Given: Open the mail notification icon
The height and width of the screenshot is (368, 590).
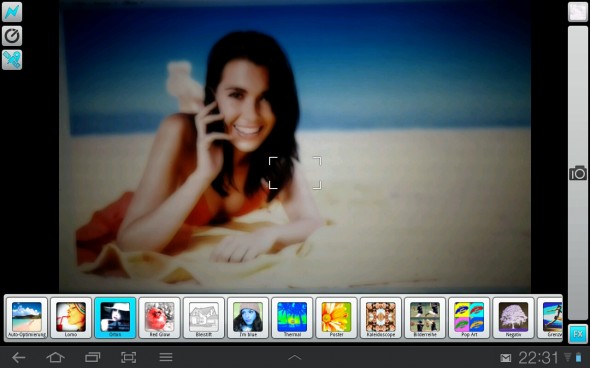Looking at the screenshot, I should tap(505, 358).
